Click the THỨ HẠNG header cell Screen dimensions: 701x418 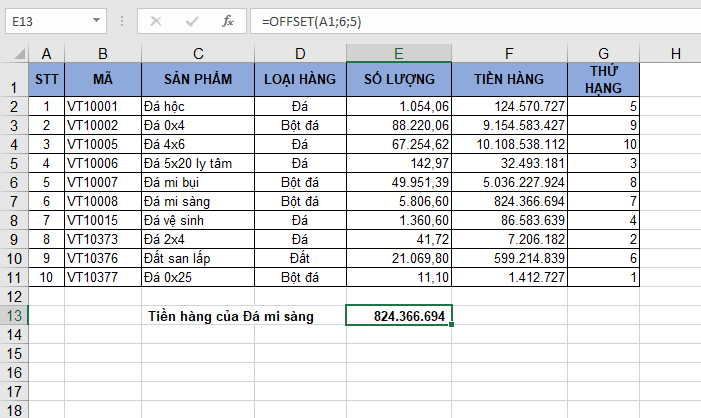tap(604, 78)
